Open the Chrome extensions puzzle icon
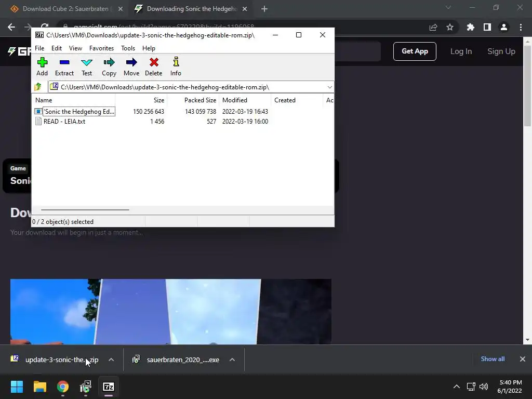 point(471,28)
